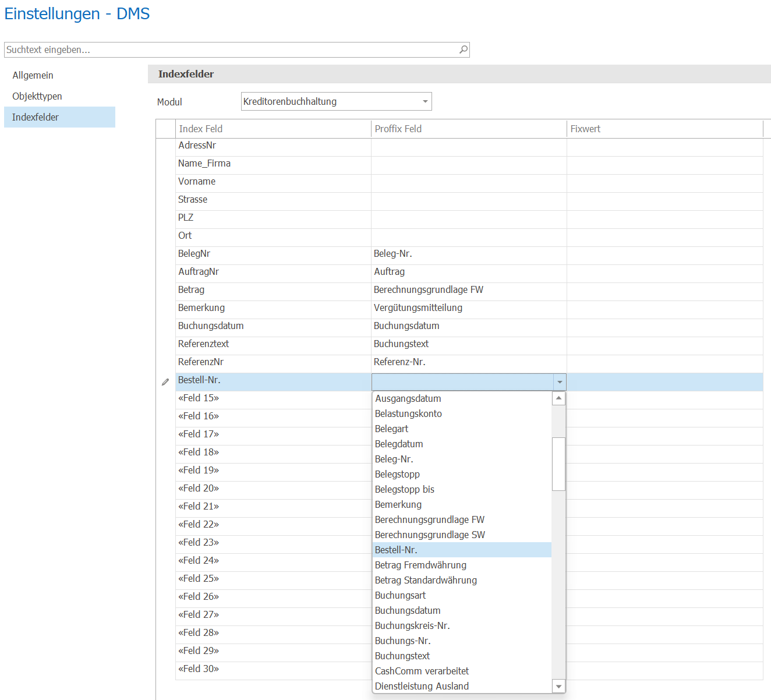Select the Indexfelder sidebar item
771x700 pixels.
(59, 117)
